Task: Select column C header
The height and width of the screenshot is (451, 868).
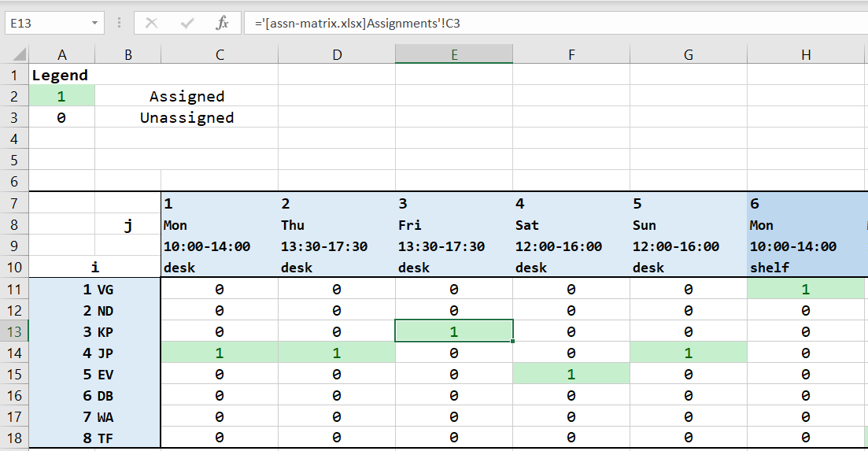Action: click(x=220, y=54)
